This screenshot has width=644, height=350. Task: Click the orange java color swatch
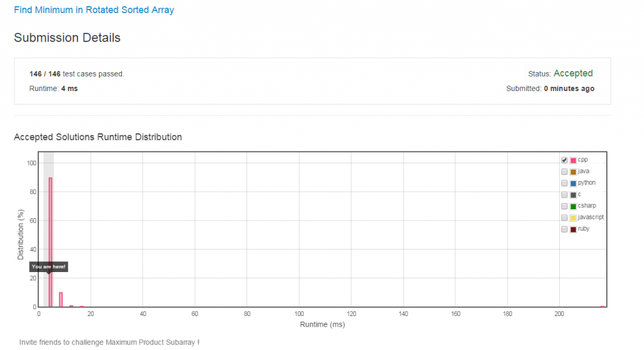[x=573, y=172]
